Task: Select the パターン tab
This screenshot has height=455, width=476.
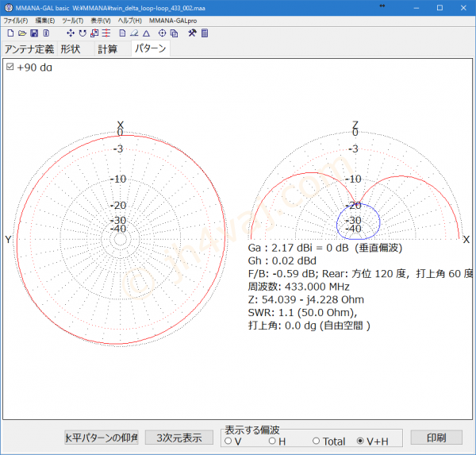Action: (151, 48)
